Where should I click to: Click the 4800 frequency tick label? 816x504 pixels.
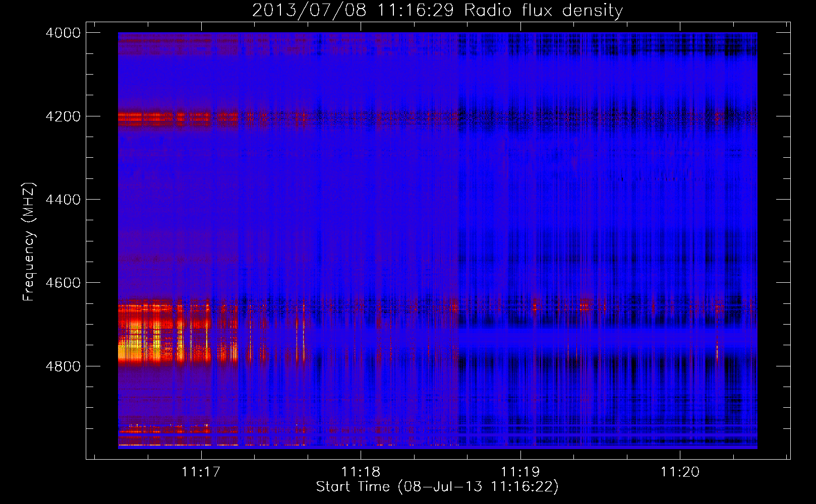pyautogui.click(x=63, y=366)
